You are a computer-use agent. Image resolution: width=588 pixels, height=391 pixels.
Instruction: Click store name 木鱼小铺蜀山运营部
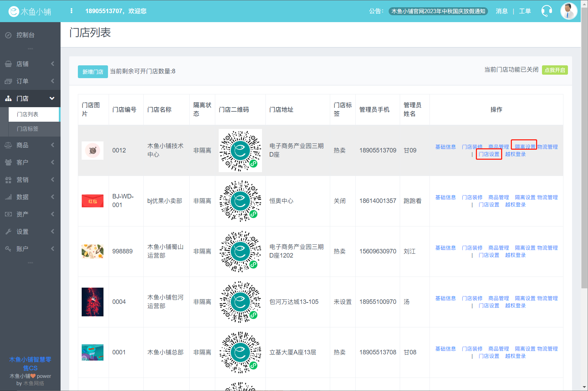[165, 251]
